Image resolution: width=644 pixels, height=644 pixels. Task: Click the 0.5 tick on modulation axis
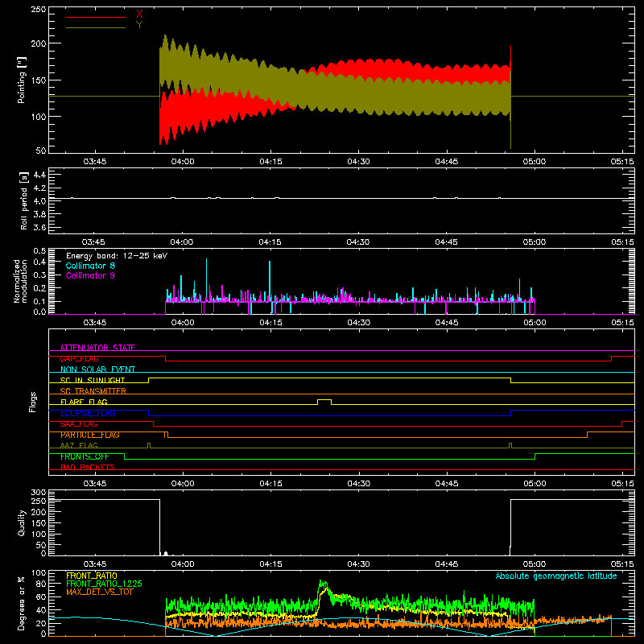tap(39, 251)
